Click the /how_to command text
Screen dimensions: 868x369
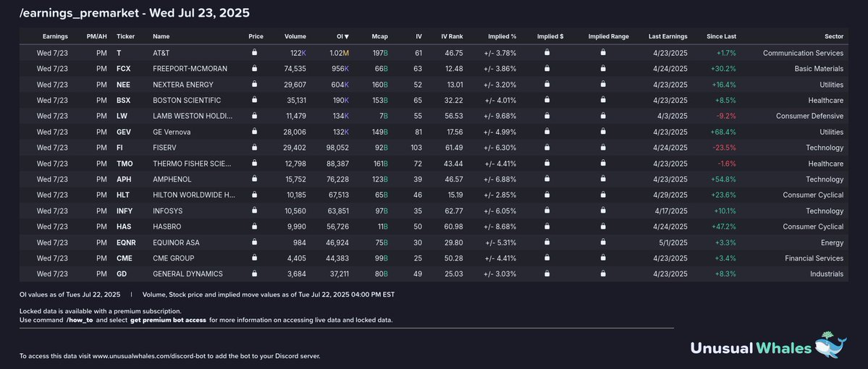click(79, 321)
